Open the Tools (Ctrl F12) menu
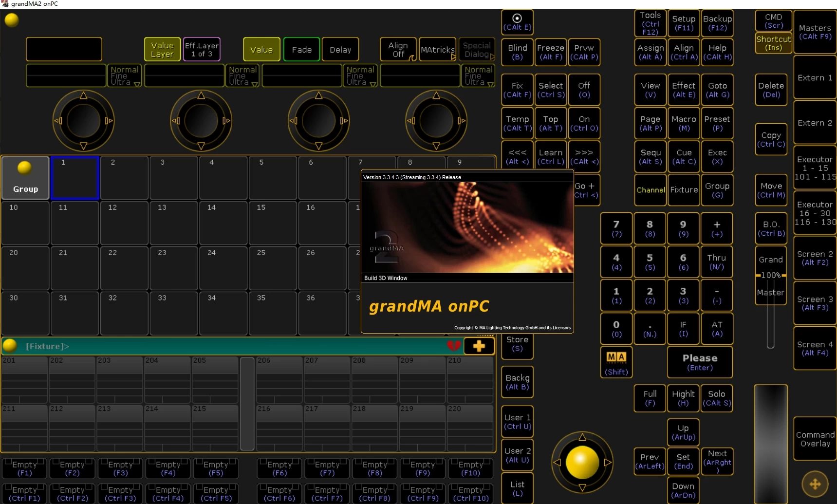The height and width of the screenshot is (504, 837). 650,23
